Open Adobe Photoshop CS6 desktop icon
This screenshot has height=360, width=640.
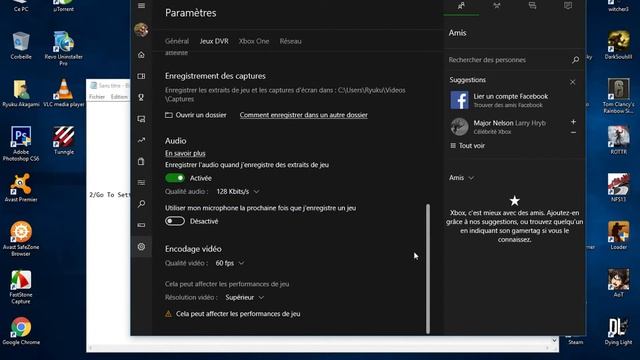click(21, 143)
